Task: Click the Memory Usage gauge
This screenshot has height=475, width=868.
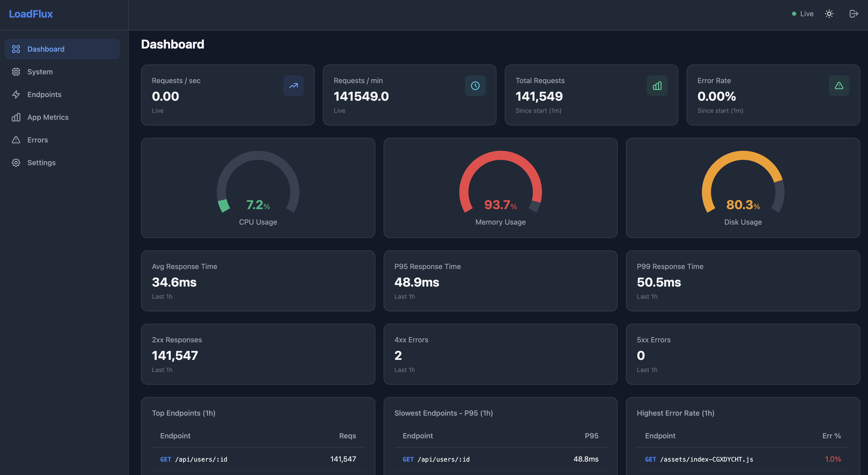Action: 500,188
